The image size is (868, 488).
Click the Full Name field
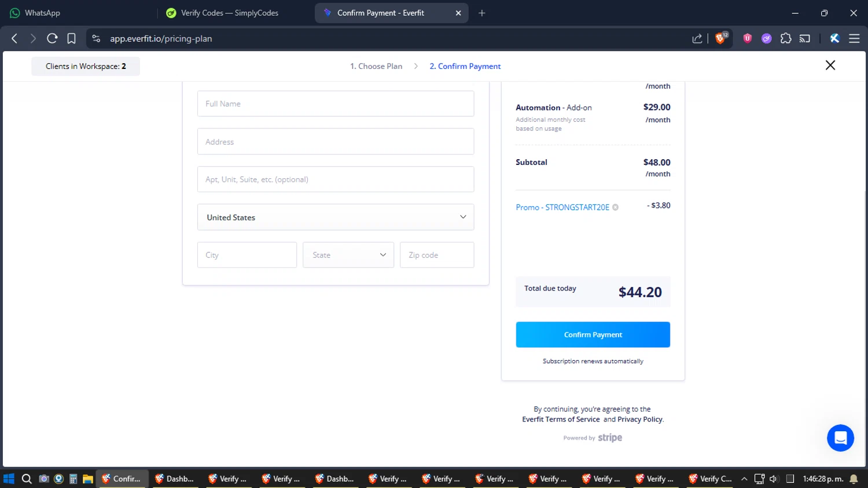[x=336, y=104]
